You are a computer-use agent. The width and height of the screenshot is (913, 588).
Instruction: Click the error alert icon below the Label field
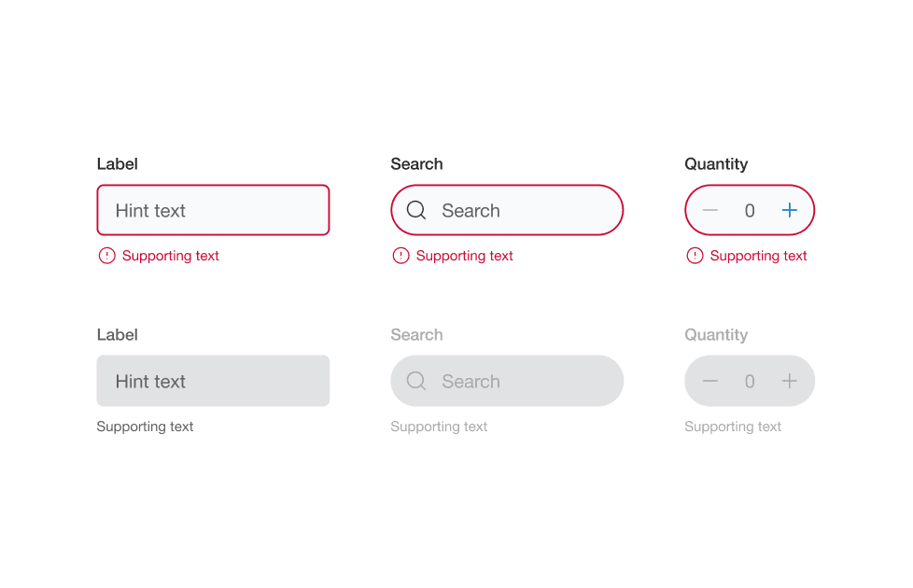tap(105, 255)
